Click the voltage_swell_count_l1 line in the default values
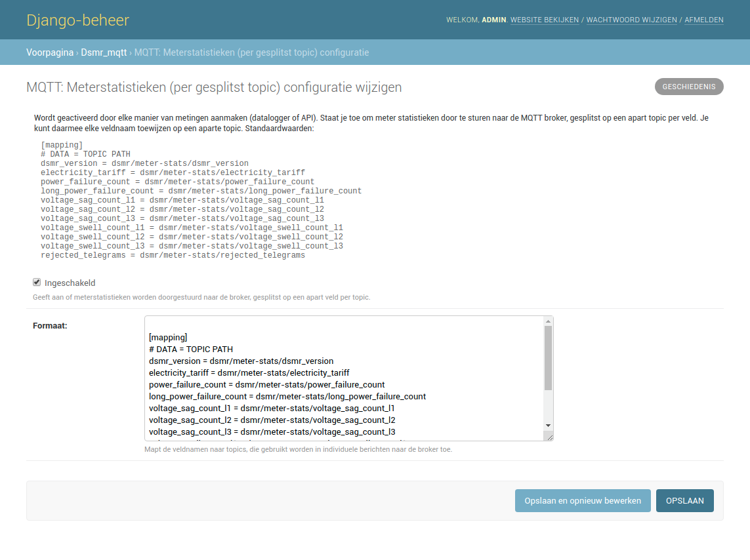 click(x=192, y=228)
